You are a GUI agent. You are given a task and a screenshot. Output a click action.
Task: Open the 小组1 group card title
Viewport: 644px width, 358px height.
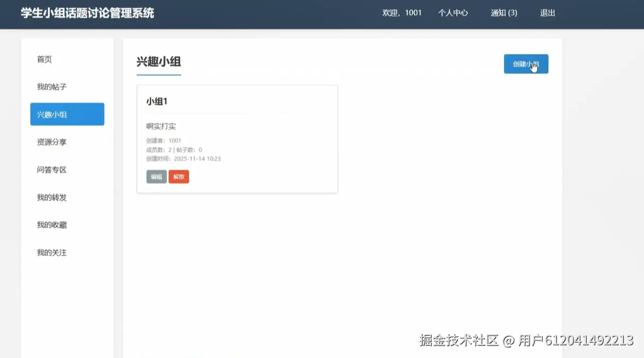[x=157, y=101]
